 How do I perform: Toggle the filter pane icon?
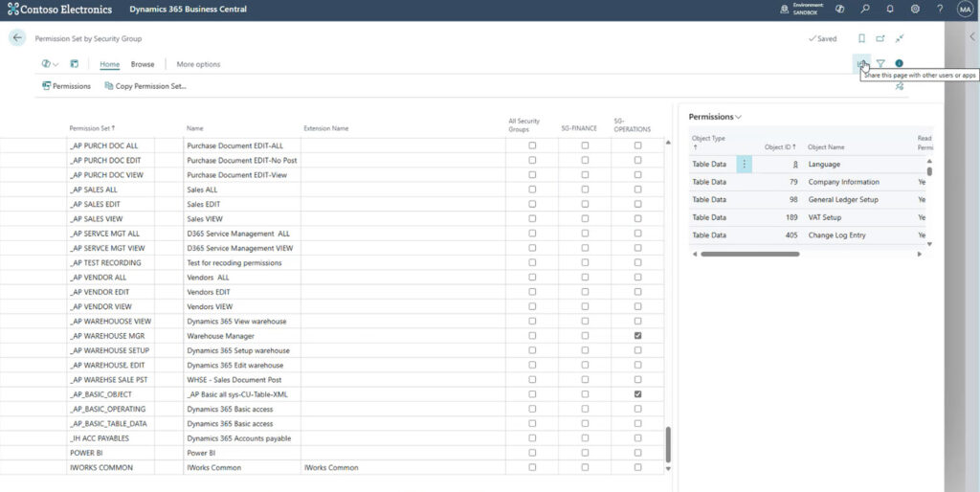[880, 63]
